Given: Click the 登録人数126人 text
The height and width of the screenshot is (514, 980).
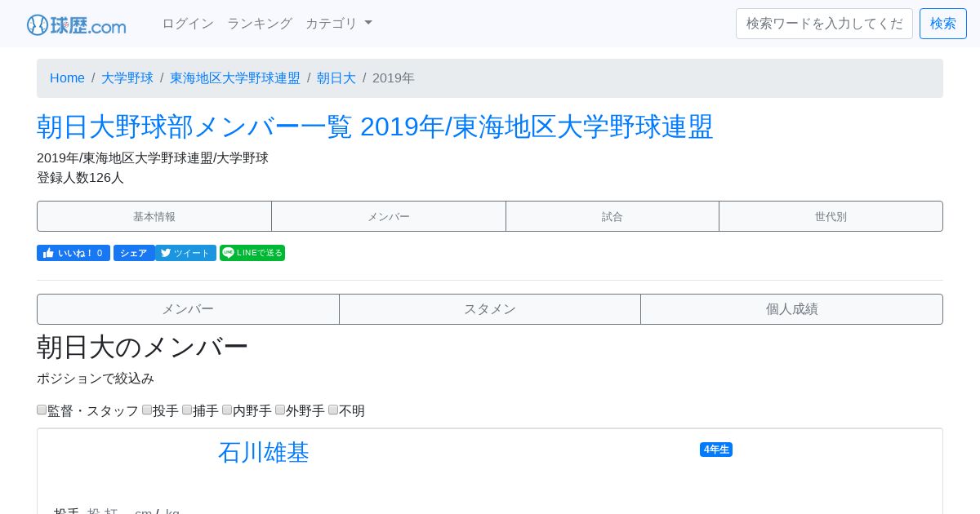Looking at the screenshot, I should click(80, 177).
